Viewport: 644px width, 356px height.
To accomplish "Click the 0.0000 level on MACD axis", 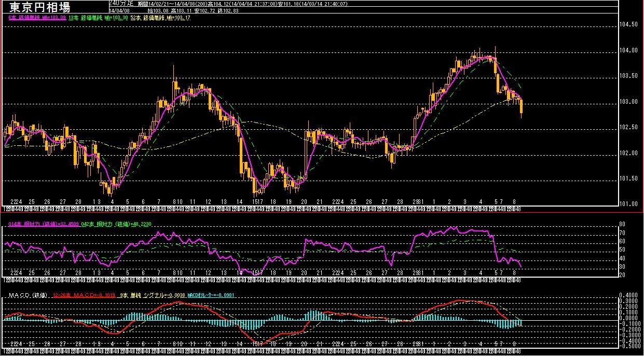I will 629,317.
